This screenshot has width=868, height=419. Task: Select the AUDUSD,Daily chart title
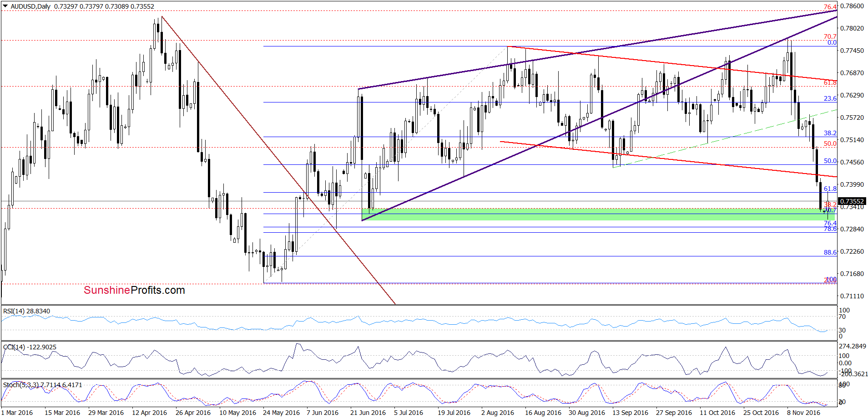pyautogui.click(x=31, y=6)
